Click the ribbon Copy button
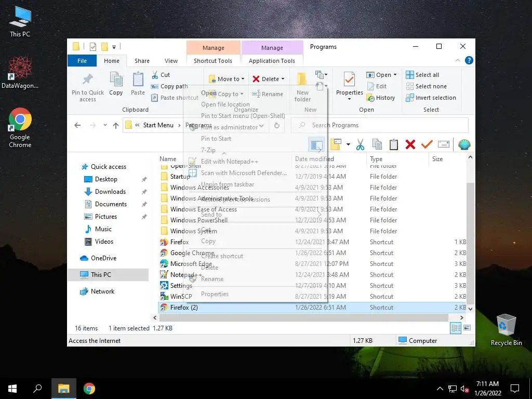This screenshot has height=399, width=532. click(x=116, y=84)
